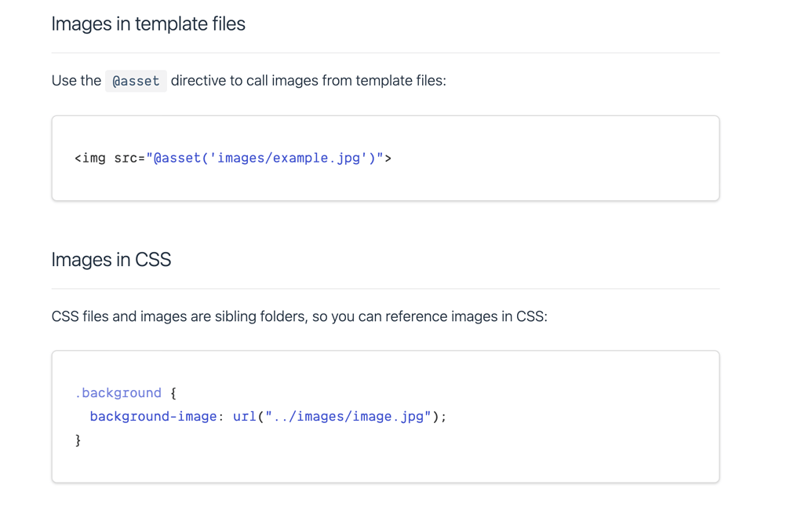
Task: Click the @asset inline code snippet
Action: [x=135, y=80]
